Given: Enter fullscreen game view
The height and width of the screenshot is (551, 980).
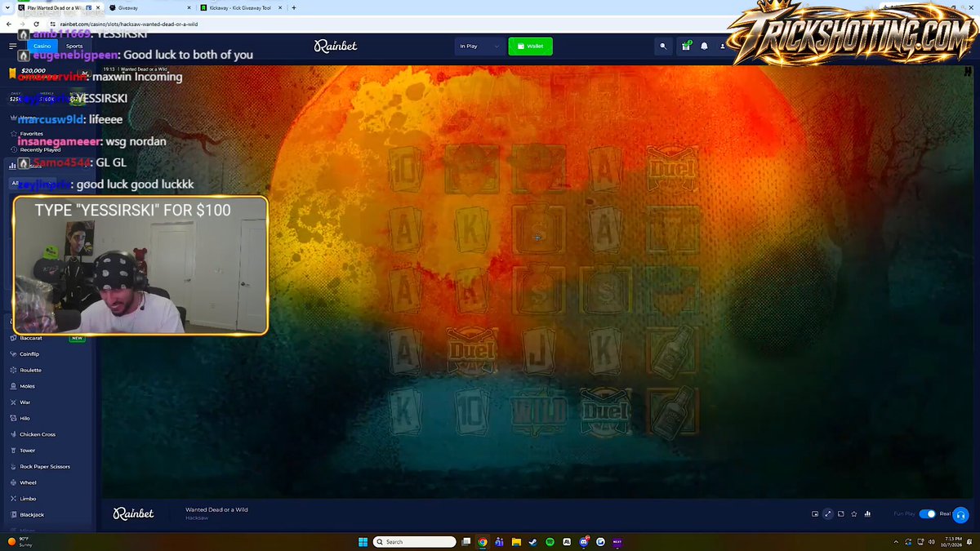Looking at the screenshot, I should [841, 513].
